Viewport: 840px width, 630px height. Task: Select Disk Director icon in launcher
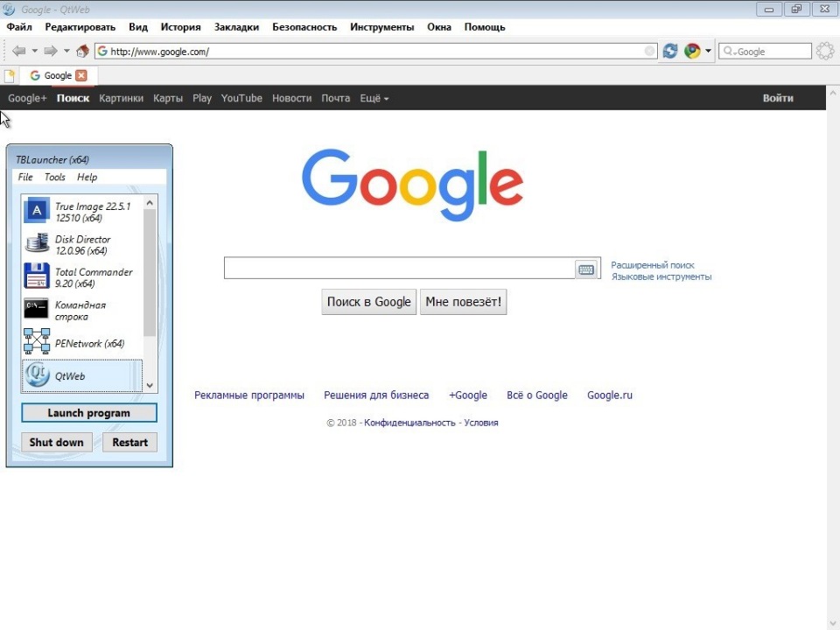(x=37, y=243)
